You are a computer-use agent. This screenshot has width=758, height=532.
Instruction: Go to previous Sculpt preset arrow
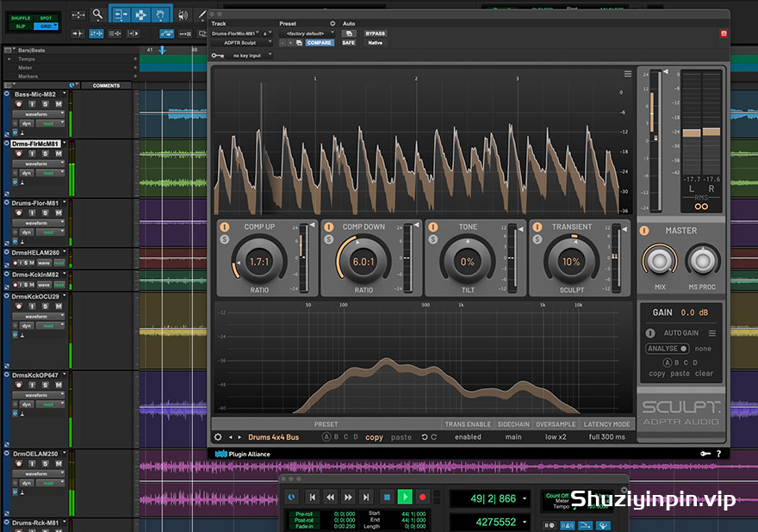click(x=231, y=437)
